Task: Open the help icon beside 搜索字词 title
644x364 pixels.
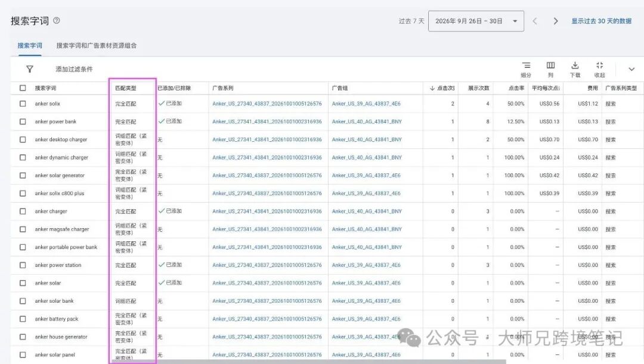Action: pyautogui.click(x=57, y=20)
